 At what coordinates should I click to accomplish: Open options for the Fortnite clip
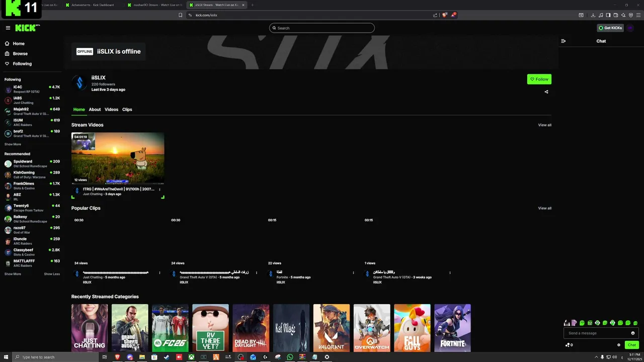353,273
